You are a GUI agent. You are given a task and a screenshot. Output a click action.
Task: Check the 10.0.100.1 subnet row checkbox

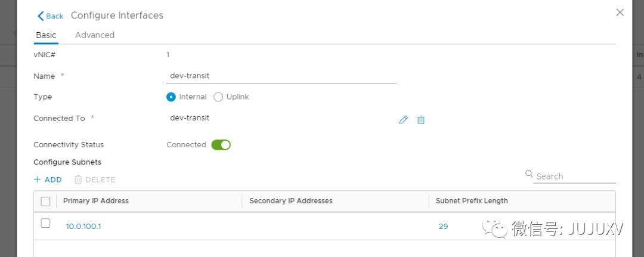click(45, 223)
